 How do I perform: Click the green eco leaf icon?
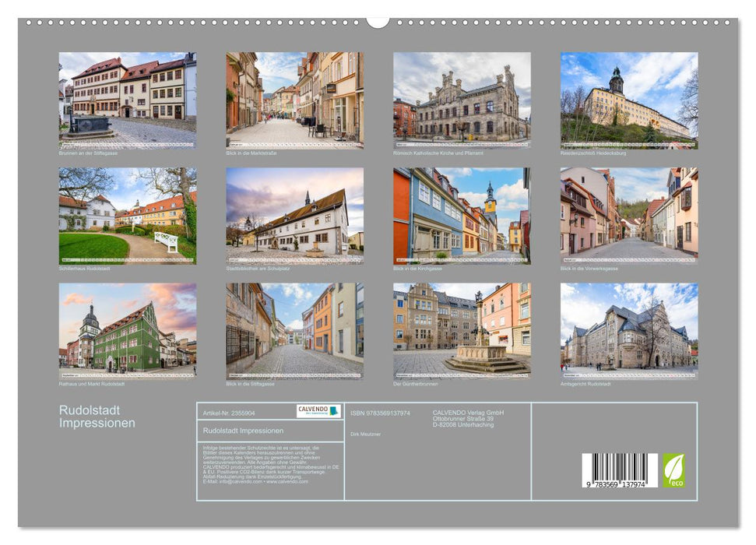tap(673, 470)
